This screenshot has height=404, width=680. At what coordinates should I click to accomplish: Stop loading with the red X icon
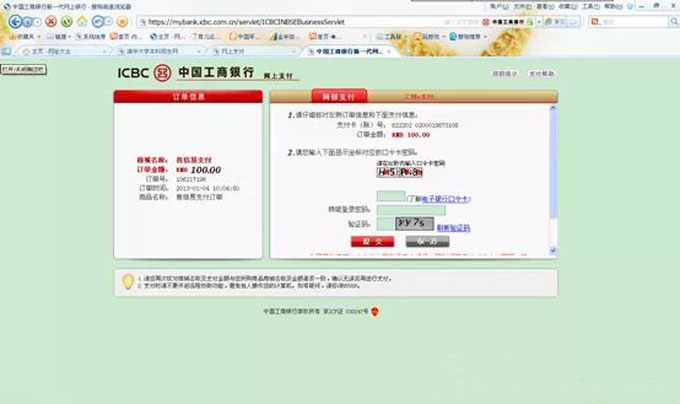[51, 21]
